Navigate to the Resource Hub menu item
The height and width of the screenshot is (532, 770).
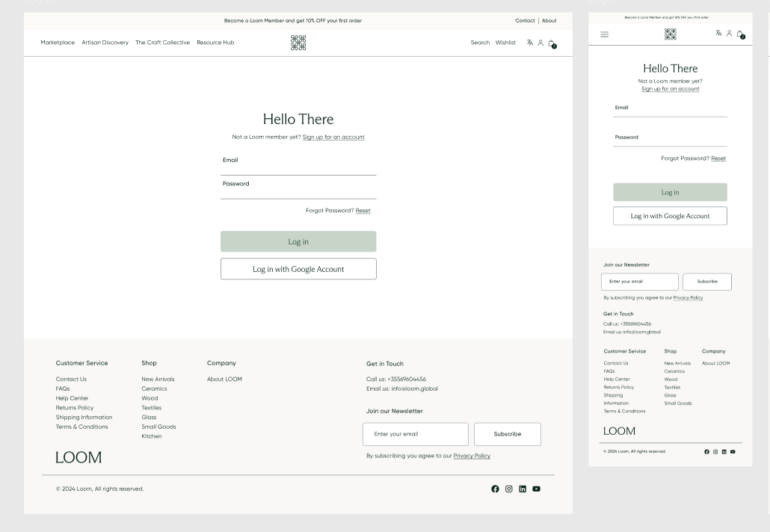click(215, 43)
